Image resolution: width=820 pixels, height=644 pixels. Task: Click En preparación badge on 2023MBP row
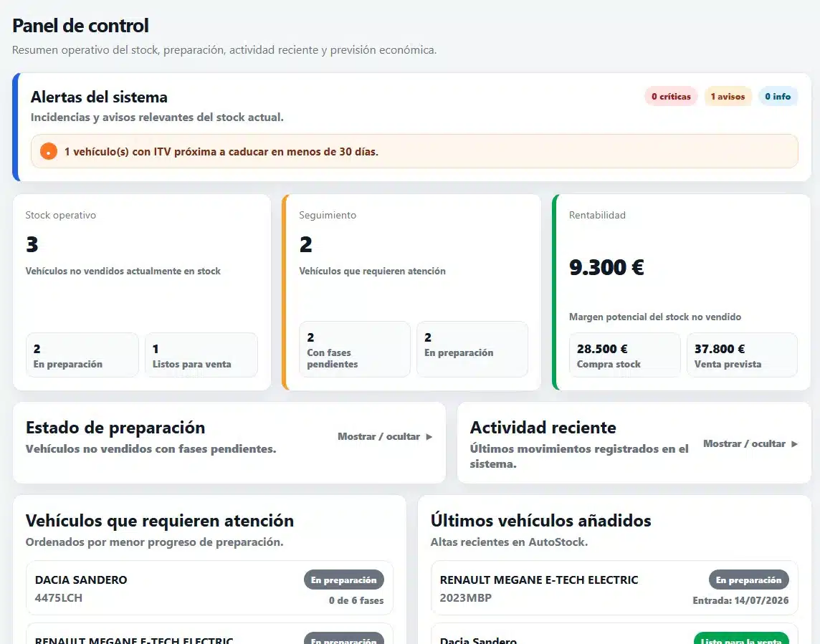click(749, 580)
